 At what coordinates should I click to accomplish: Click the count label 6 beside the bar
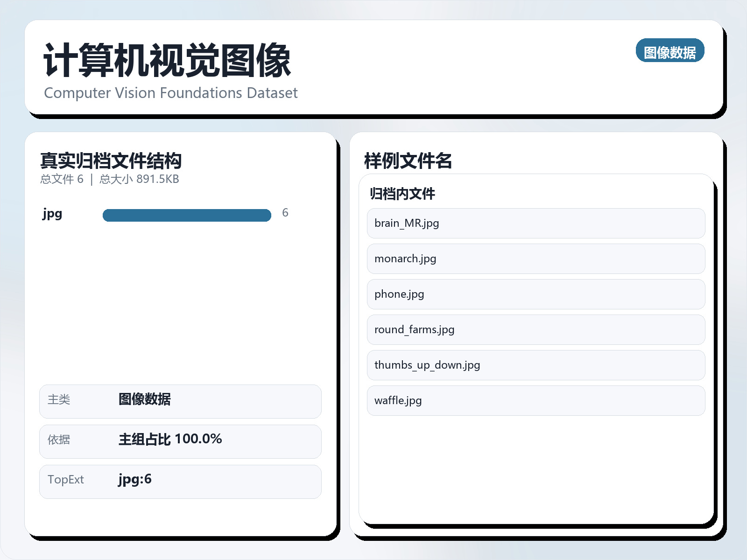pos(286,213)
